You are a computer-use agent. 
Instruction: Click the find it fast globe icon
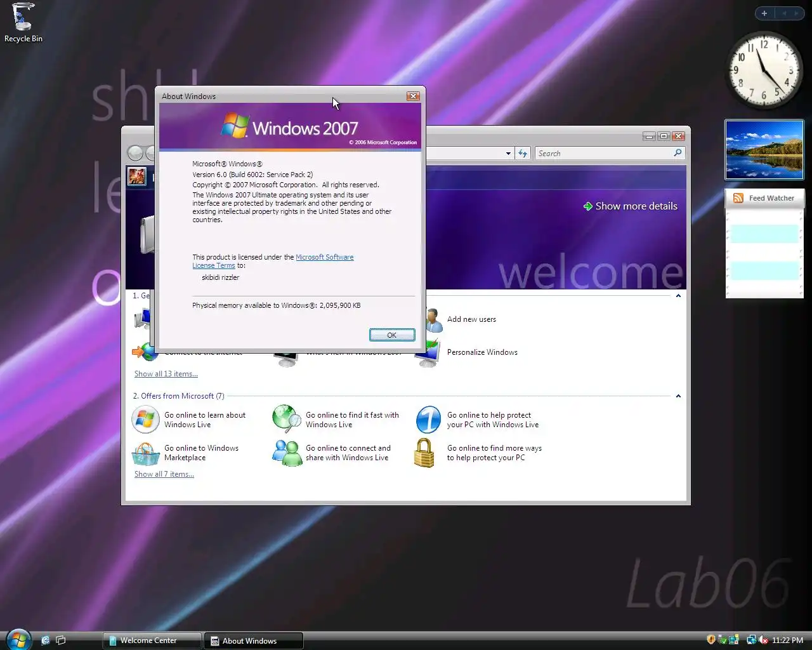tap(286, 419)
